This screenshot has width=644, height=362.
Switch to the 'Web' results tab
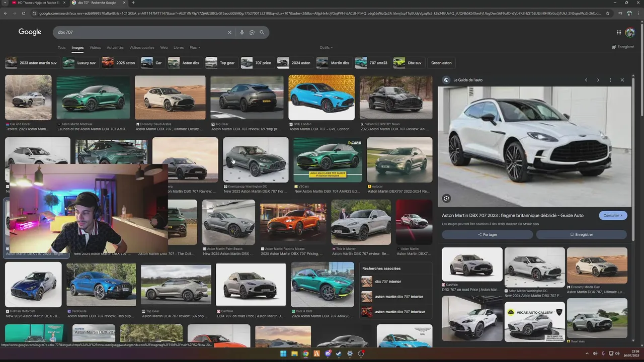[x=164, y=48]
